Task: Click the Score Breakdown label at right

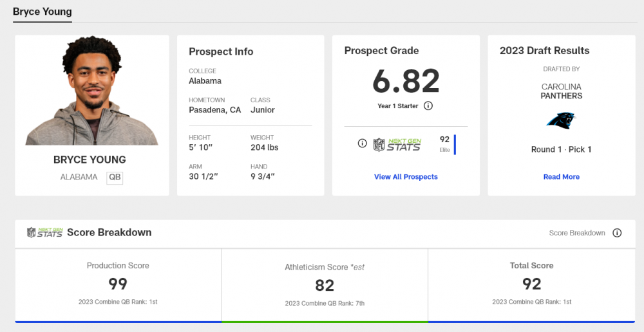Action: (x=577, y=233)
